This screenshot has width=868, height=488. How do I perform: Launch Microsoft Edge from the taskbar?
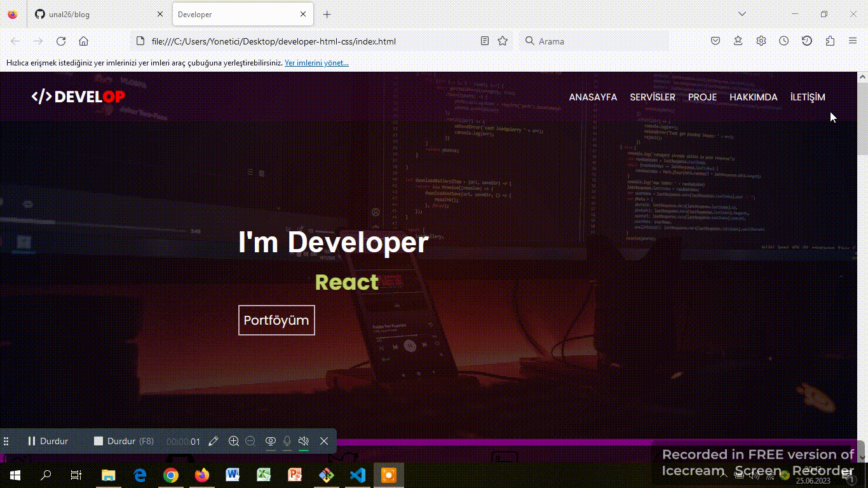140,475
